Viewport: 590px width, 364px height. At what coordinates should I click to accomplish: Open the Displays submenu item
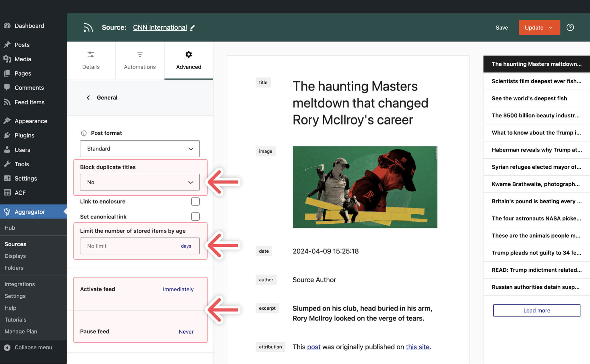(x=15, y=256)
